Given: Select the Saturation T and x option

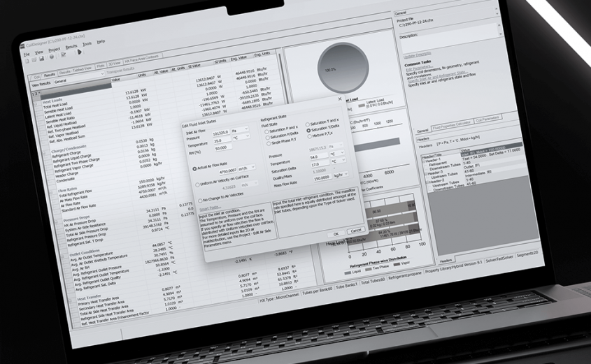Looking at the screenshot, I should coord(308,122).
